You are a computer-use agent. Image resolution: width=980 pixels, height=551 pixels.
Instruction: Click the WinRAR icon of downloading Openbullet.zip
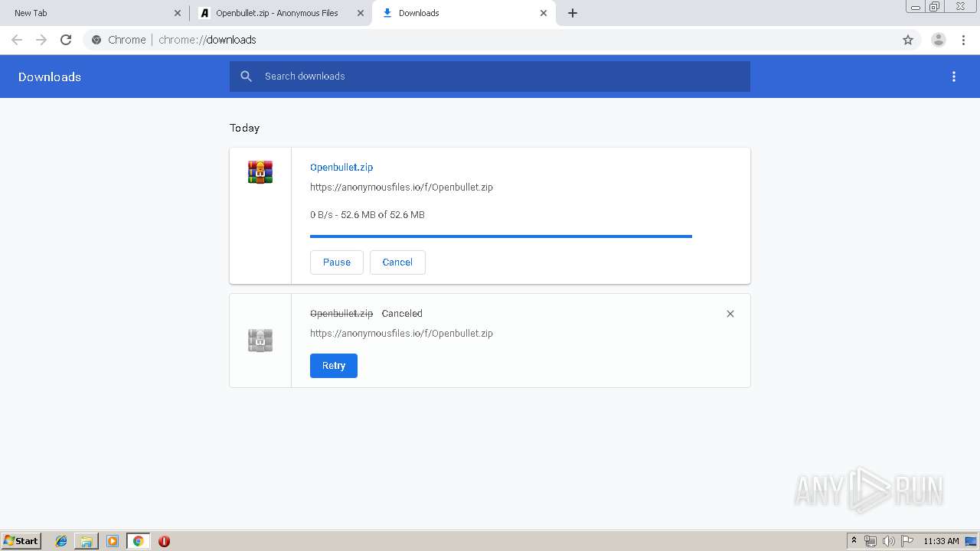click(x=260, y=172)
